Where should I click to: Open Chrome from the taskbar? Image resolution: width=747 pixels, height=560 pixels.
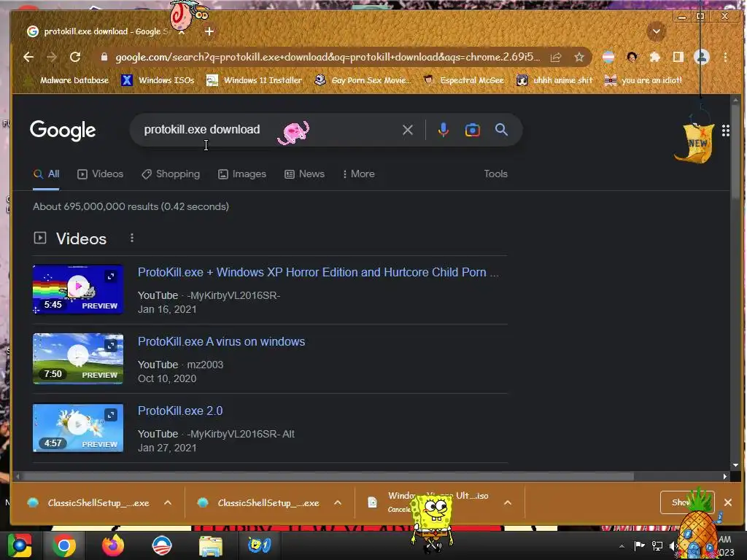[x=64, y=545]
